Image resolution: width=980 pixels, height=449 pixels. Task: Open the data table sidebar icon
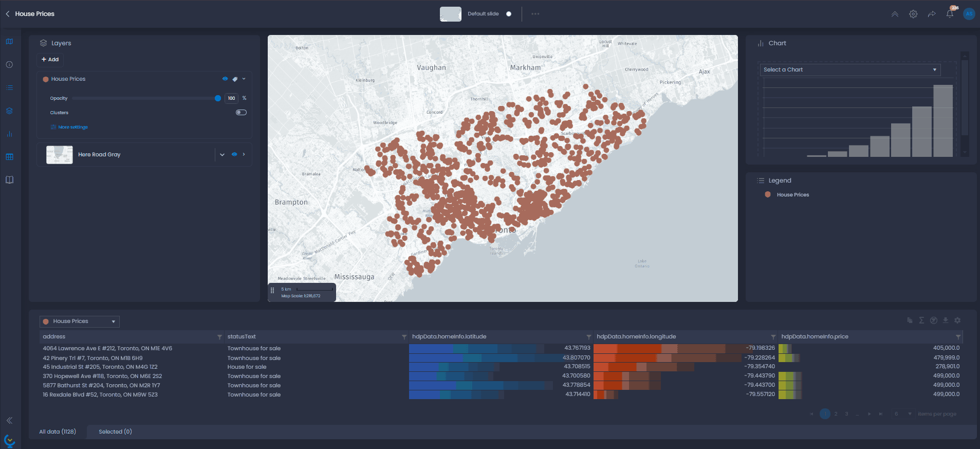[x=9, y=157]
